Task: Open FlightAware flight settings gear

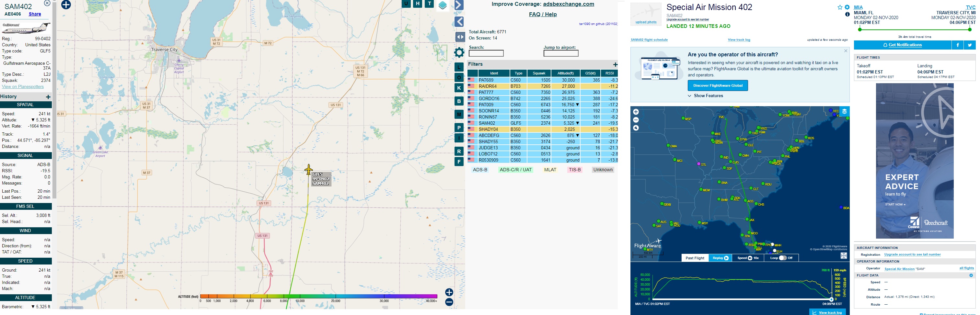Action: (x=847, y=7)
